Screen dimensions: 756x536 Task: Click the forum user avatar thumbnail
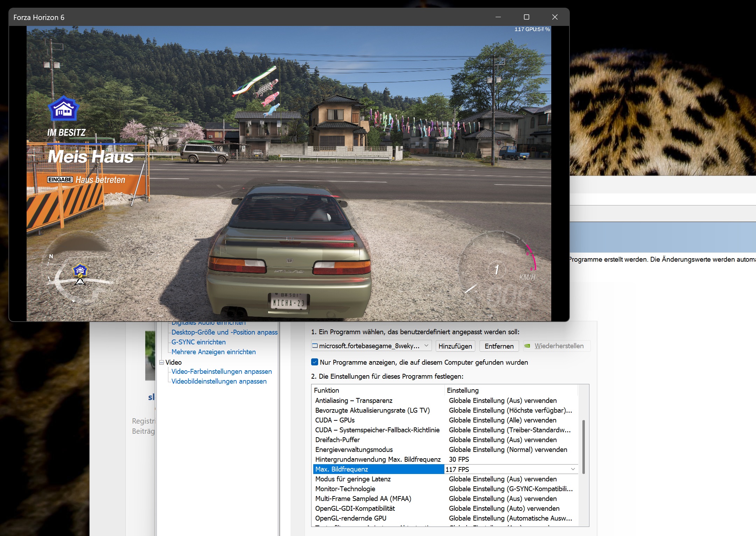[150, 356]
